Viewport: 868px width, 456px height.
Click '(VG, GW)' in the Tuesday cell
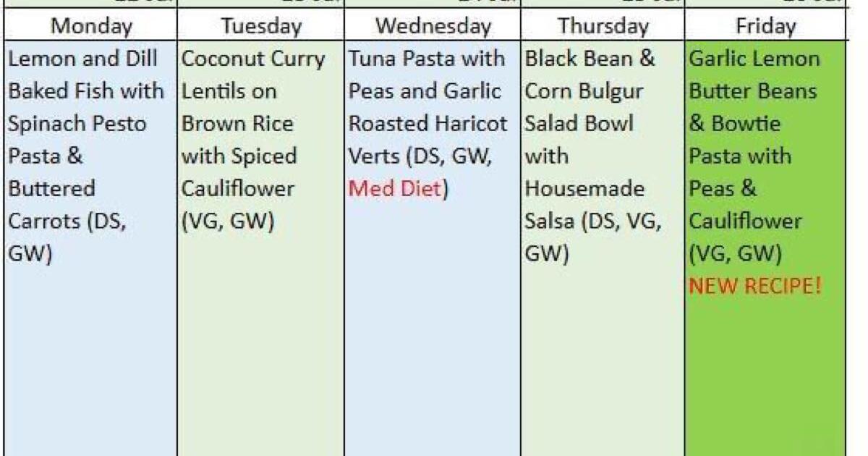click(228, 222)
